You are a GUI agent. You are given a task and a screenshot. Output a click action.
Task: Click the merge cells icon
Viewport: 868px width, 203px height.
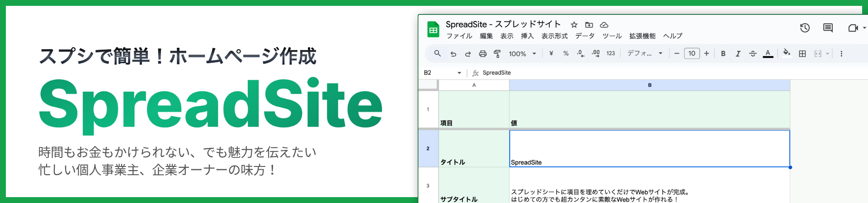[x=818, y=54]
